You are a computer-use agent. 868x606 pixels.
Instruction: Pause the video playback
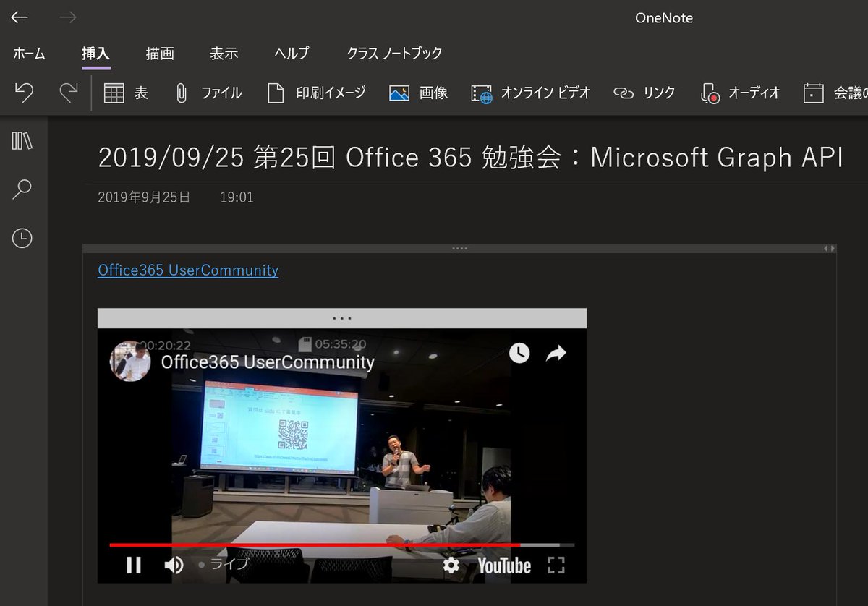[134, 565]
